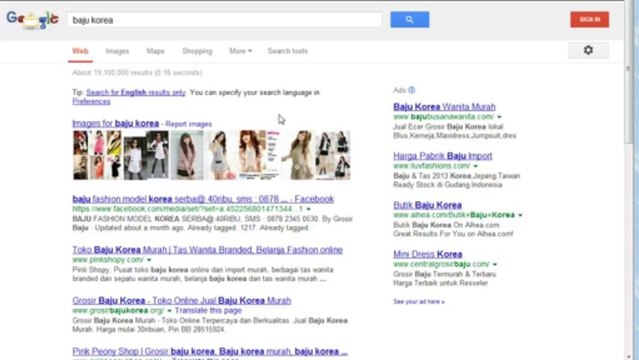The image size is (639, 360).
Task: Open Baju Korea Wanita Murah ad
Action: point(444,106)
